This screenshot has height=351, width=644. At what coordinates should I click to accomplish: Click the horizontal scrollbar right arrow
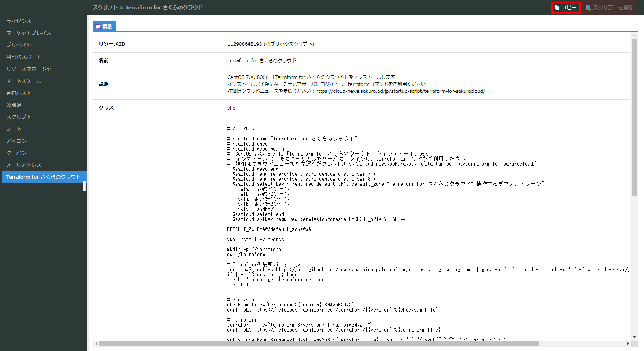628,344
